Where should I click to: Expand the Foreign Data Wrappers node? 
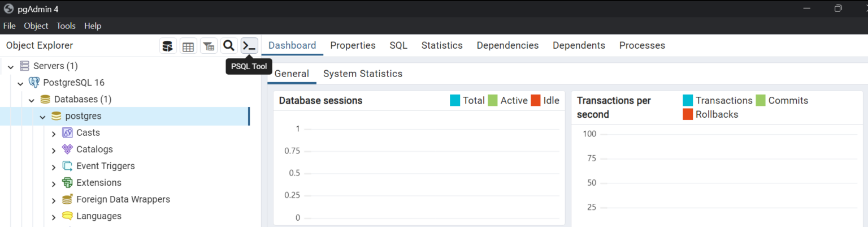[x=54, y=200]
